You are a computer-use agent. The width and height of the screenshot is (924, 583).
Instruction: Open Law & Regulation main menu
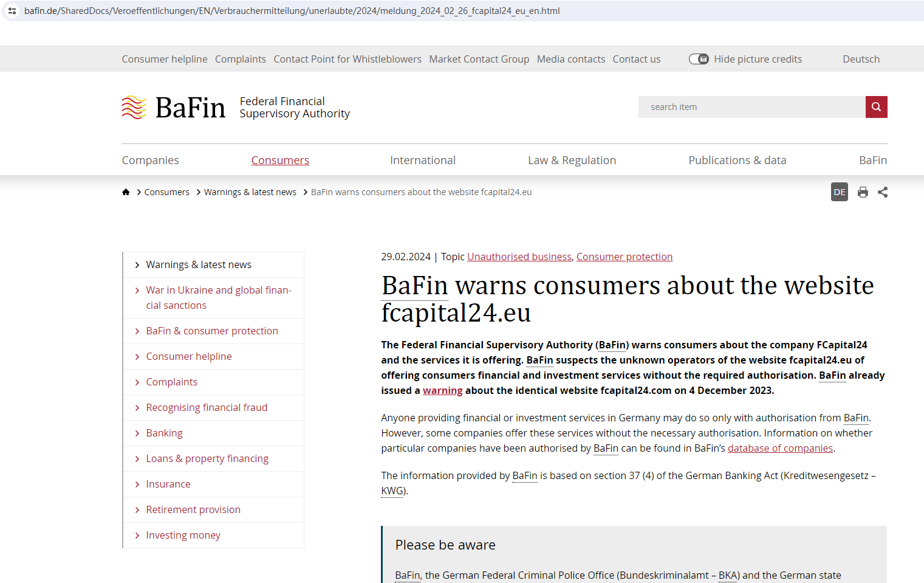[572, 160]
